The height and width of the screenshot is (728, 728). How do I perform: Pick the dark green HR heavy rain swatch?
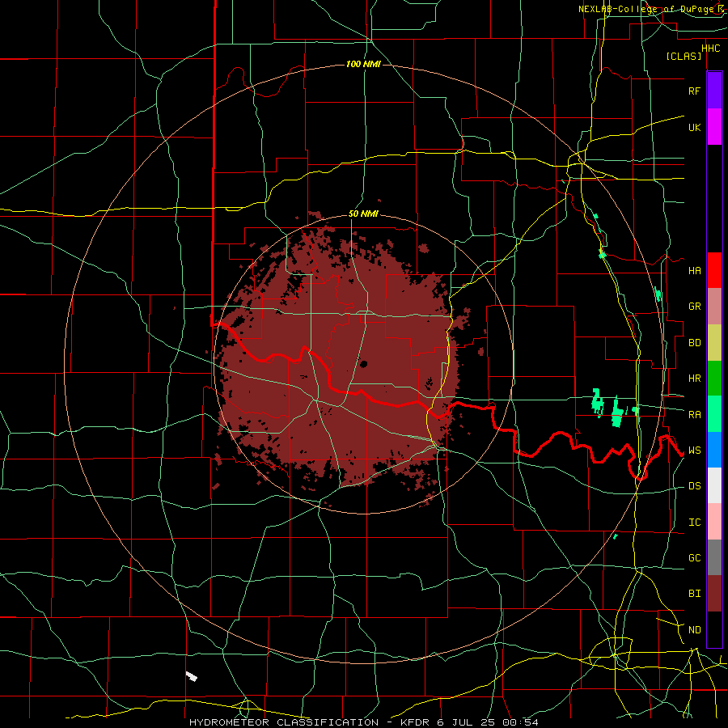714,379
